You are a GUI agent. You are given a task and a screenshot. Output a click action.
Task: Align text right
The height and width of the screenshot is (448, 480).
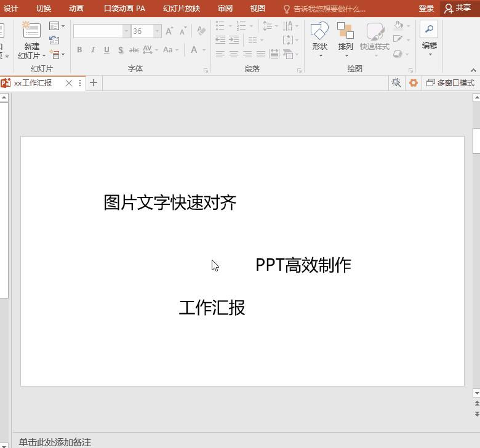247,55
